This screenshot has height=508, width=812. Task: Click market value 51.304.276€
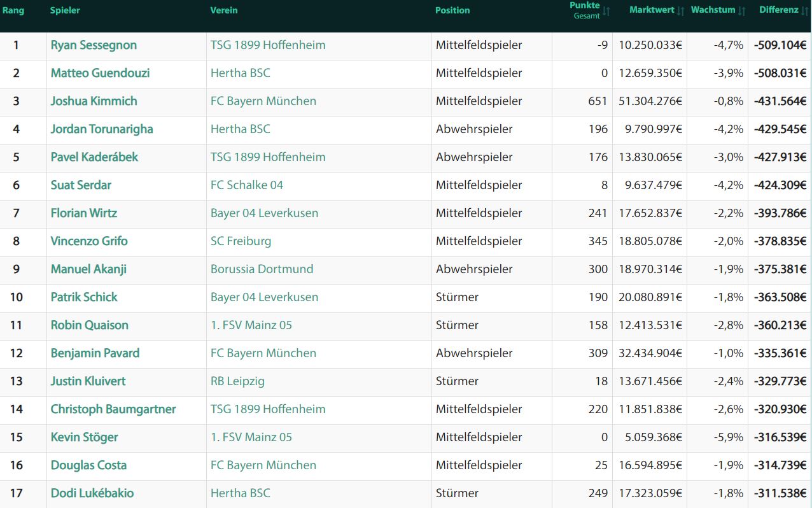(650, 101)
